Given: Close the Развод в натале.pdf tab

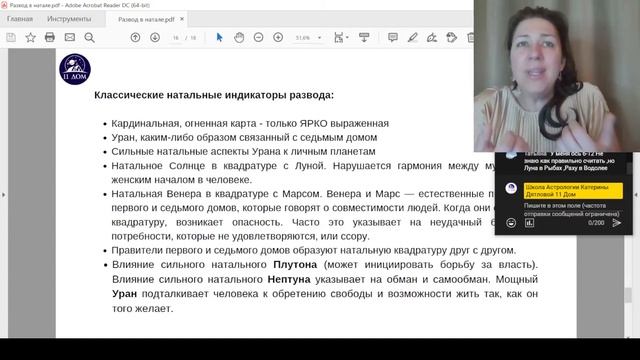Looking at the screenshot, I should coord(182,19).
